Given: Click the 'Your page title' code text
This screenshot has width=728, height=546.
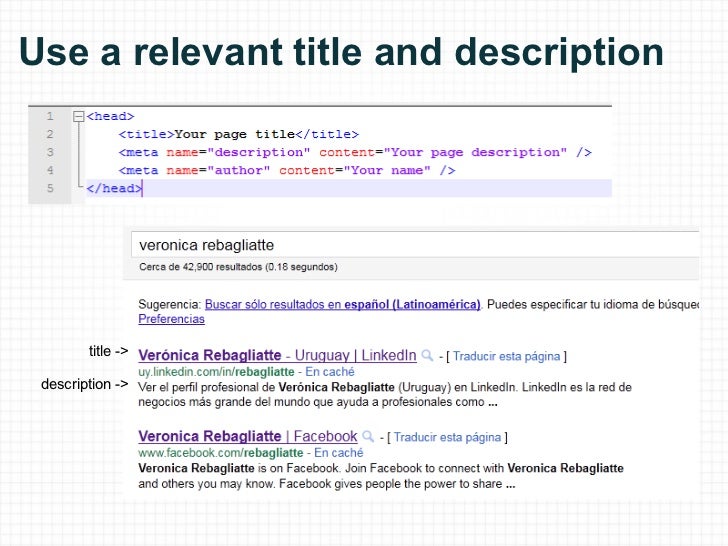Looking at the screenshot, I should tap(234, 134).
